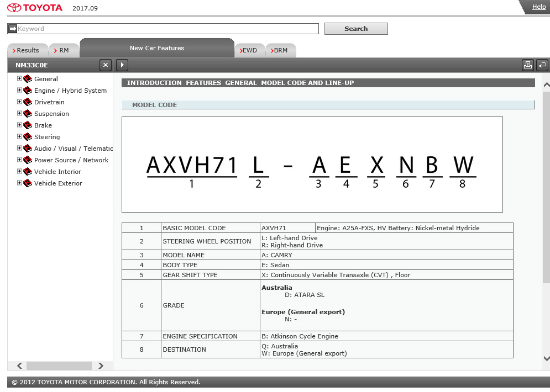Open the BRM tab

coord(281,50)
